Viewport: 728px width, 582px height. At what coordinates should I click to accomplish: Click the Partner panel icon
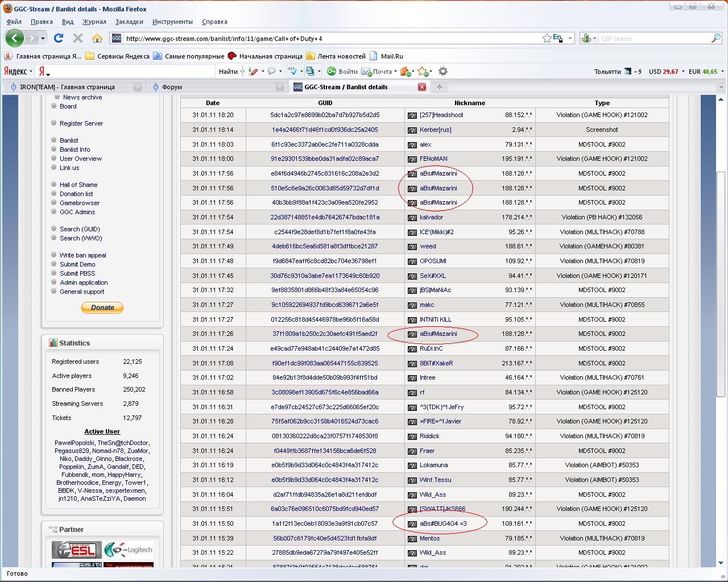(53, 529)
